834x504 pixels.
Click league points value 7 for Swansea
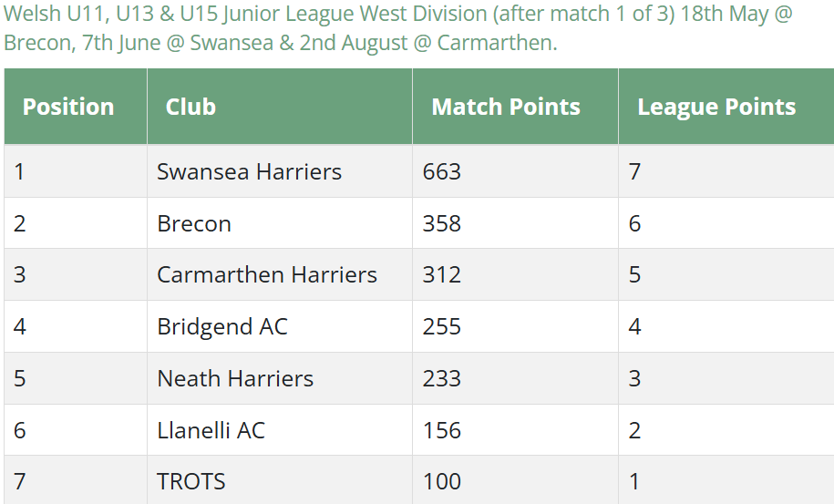click(634, 171)
